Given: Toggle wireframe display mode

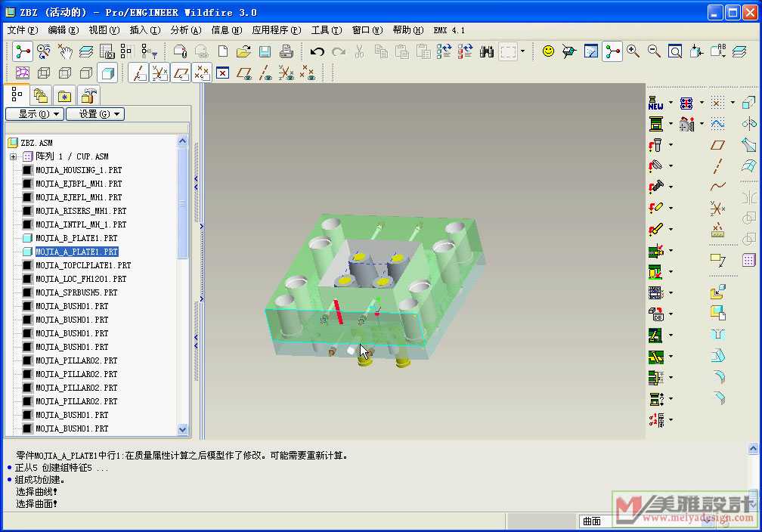Looking at the screenshot, I should tap(44, 73).
